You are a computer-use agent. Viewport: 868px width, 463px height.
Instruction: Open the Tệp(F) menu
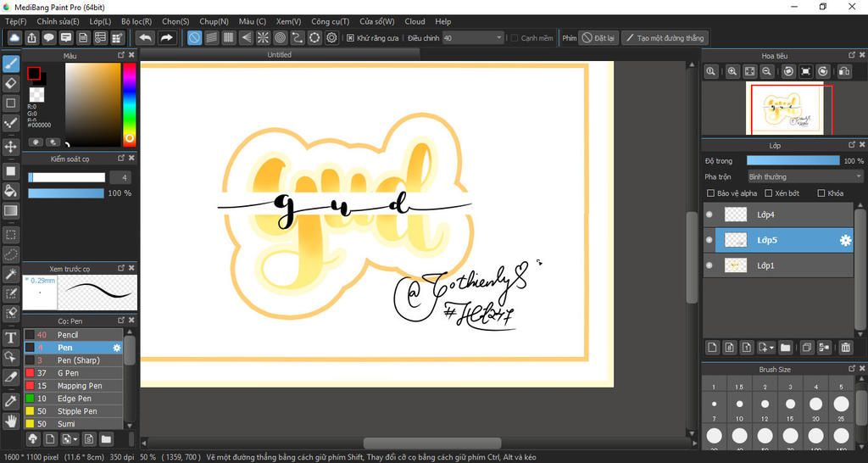coord(16,21)
